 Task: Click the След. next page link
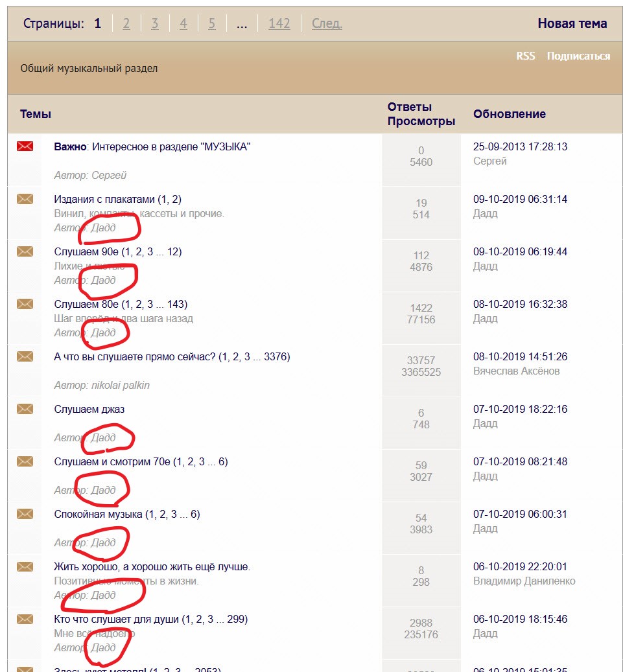point(327,23)
